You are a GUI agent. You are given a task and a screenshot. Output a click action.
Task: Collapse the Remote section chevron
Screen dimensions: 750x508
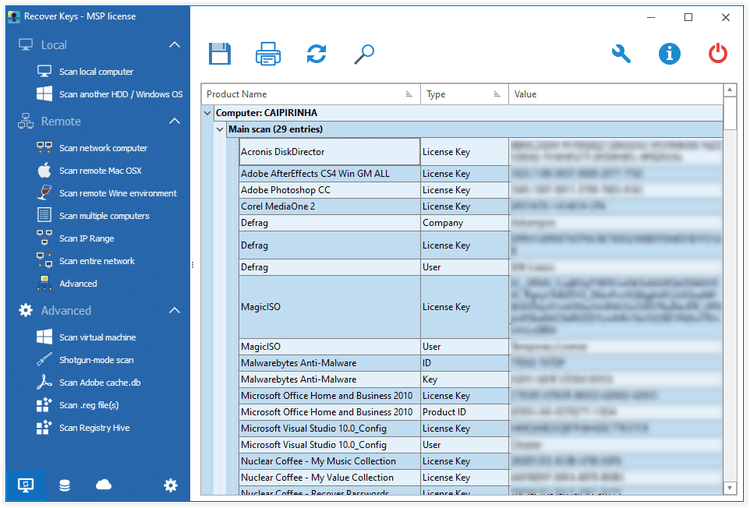click(174, 121)
